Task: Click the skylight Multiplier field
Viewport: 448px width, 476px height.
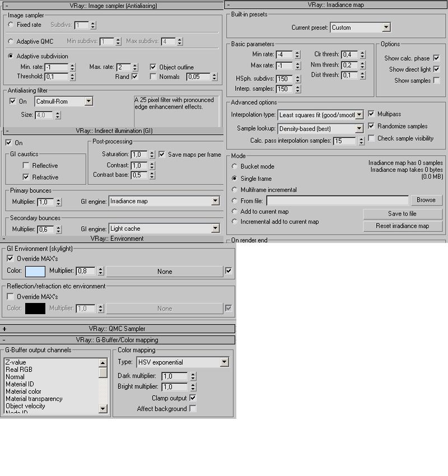Action: click(x=86, y=271)
